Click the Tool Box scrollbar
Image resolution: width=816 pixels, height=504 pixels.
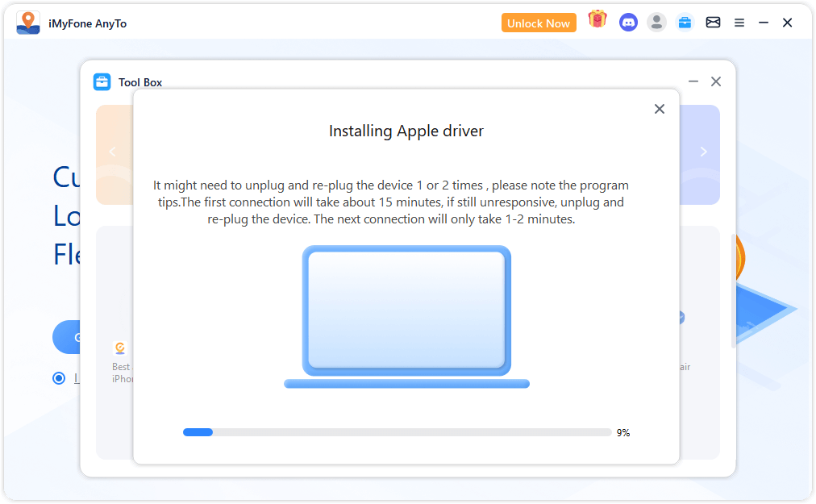(733, 290)
